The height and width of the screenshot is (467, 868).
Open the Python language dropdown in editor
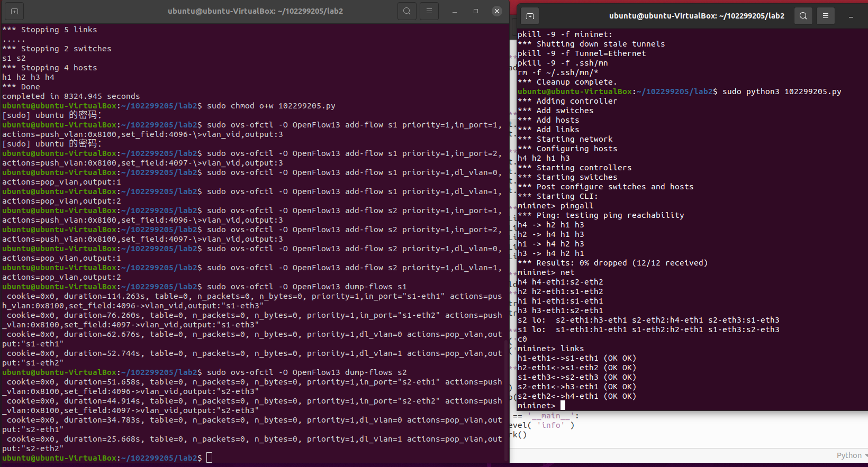pyautogui.click(x=852, y=455)
